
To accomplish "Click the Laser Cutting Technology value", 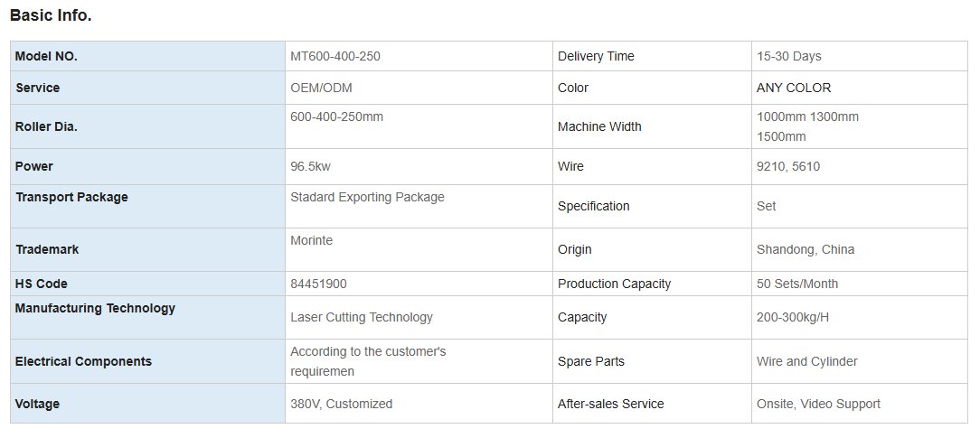I will click(361, 317).
